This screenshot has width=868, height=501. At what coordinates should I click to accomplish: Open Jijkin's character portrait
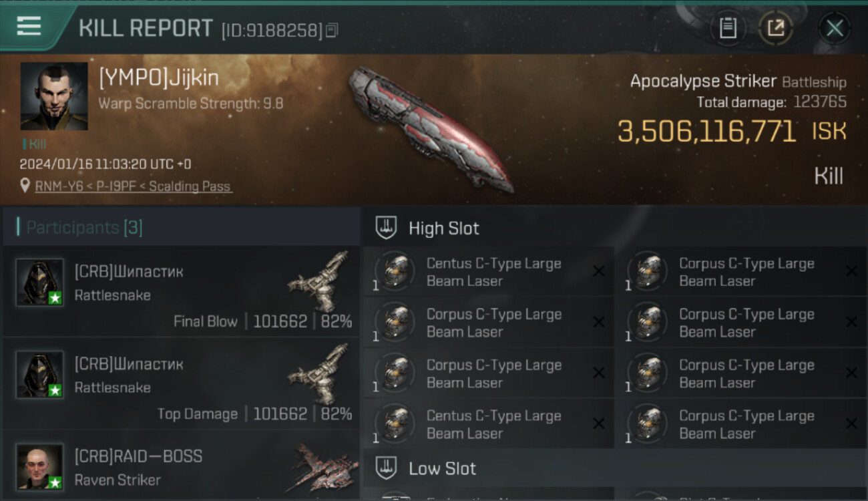pyautogui.click(x=54, y=96)
